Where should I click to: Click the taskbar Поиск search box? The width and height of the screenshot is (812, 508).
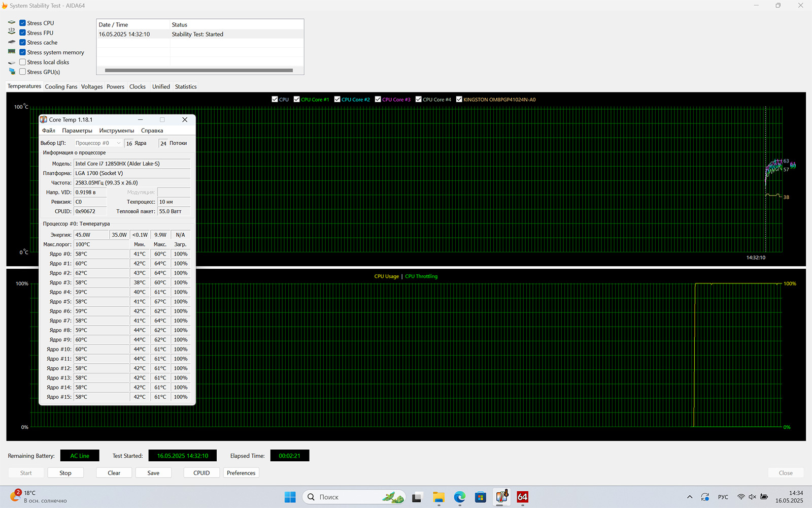click(x=354, y=497)
